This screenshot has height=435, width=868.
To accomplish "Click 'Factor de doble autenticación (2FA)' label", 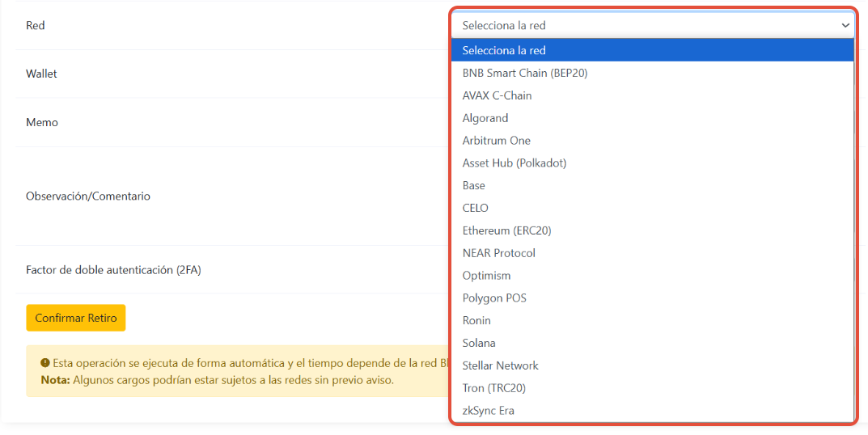I will [x=113, y=271].
